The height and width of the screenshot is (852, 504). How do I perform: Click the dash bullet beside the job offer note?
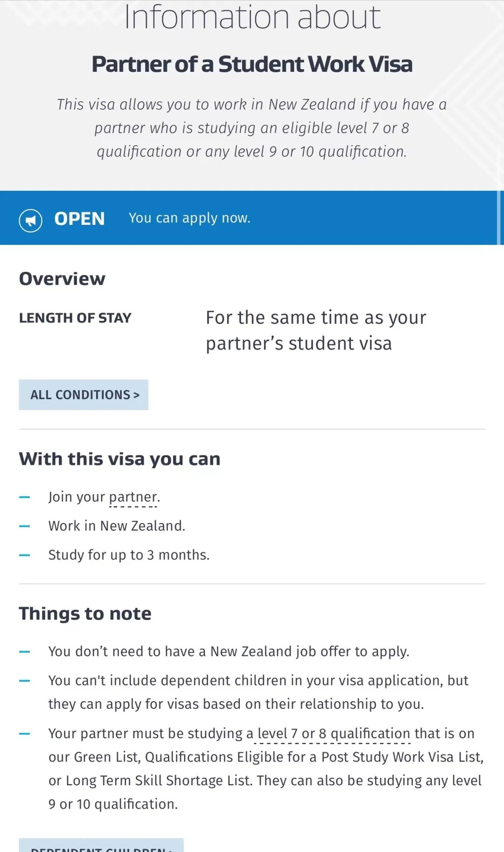click(x=25, y=651)
